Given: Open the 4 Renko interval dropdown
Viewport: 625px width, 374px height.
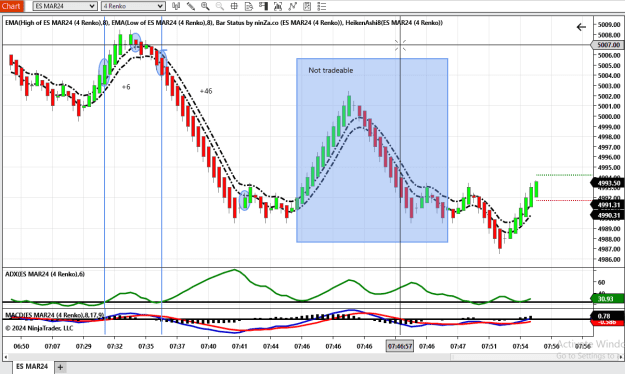Looking at the screenshot, I should (x=133, y=6).
